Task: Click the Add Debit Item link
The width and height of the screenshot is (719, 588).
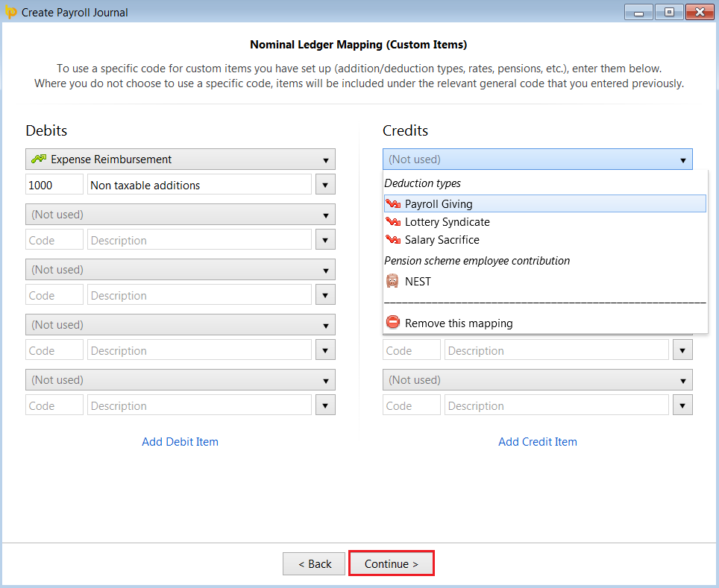Action: (x=180, y=441)
